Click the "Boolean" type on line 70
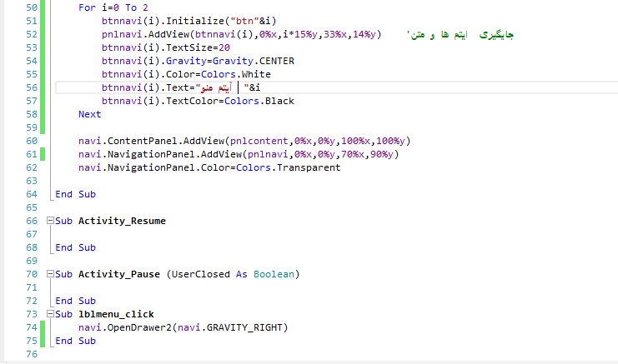 coord(275,274)
